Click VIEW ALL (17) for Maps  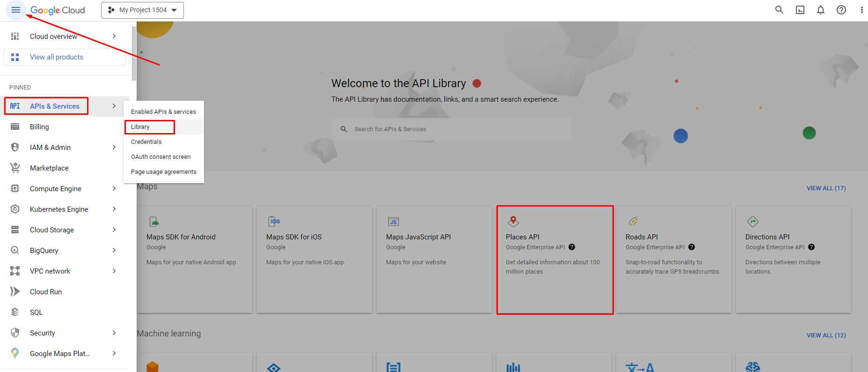coord(826,188)
